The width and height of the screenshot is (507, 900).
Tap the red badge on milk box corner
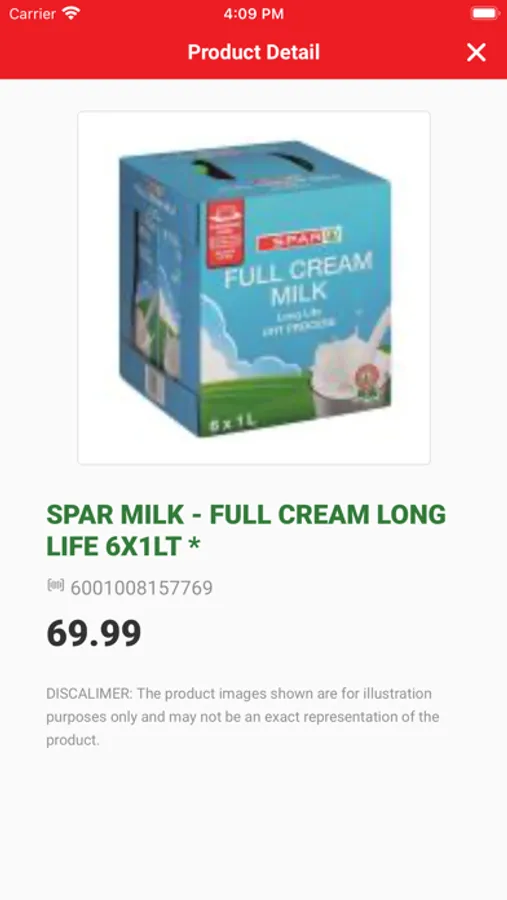(225, 232)
